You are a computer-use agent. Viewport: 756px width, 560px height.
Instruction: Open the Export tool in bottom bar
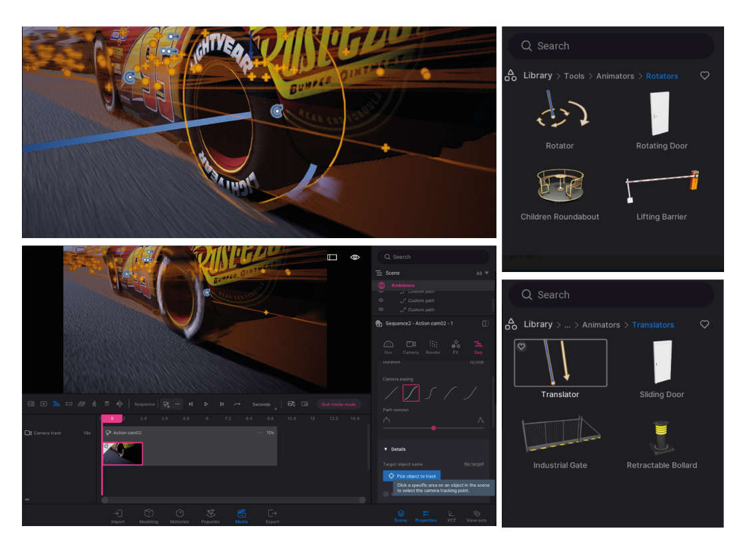pyautogui.click(x=272, y=516)
